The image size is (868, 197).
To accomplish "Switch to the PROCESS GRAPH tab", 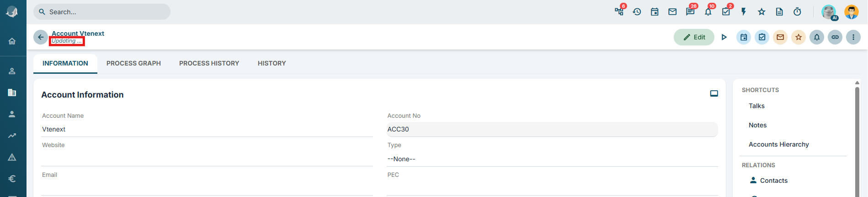I will click(x=133, y=63).
